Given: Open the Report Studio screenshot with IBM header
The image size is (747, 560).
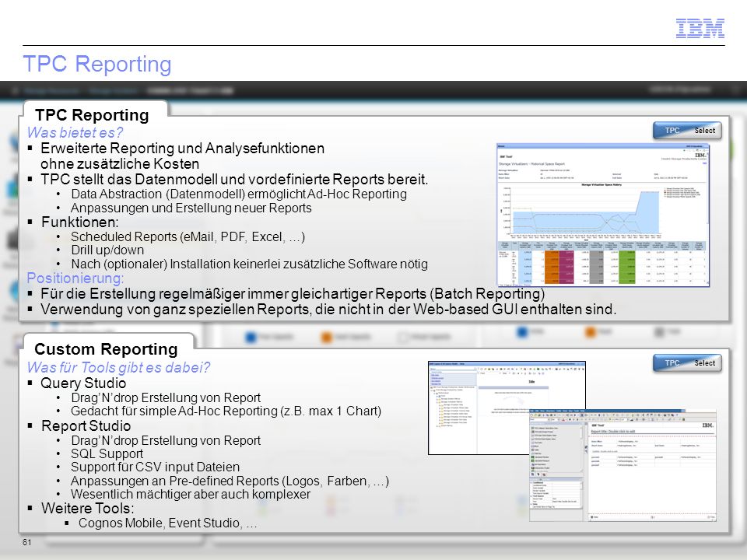Looking at the screenshot, I should (x=623, y=466).
